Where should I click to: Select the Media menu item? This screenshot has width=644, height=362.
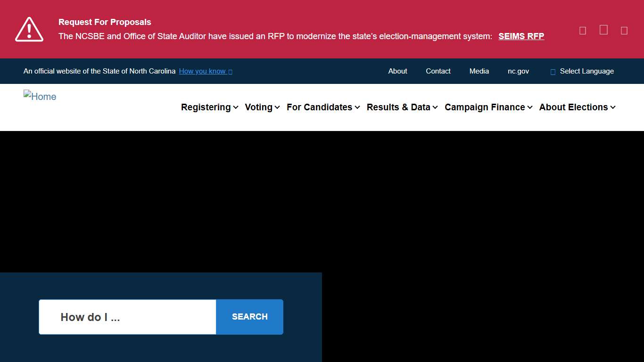(479, 71)
